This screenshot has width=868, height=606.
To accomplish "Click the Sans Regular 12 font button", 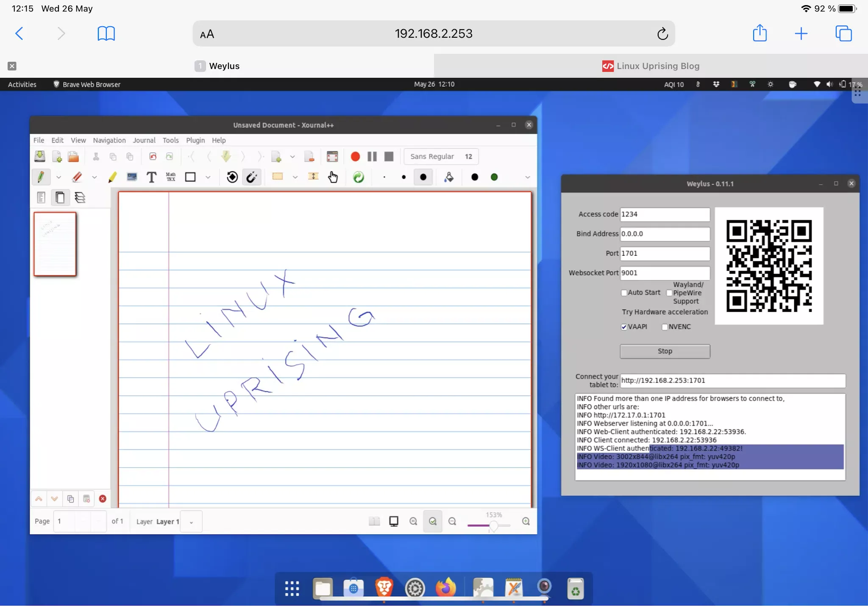I will pyautogui.click(x=441, y=157).
